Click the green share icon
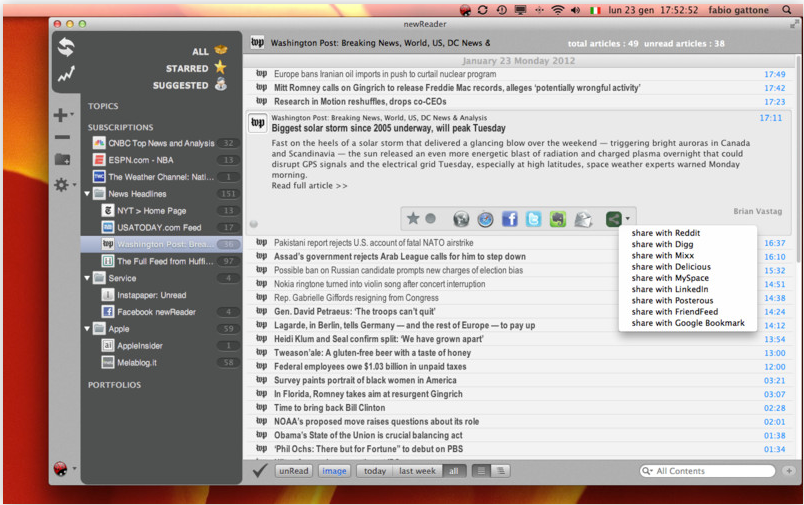 [x=613, y=219]
